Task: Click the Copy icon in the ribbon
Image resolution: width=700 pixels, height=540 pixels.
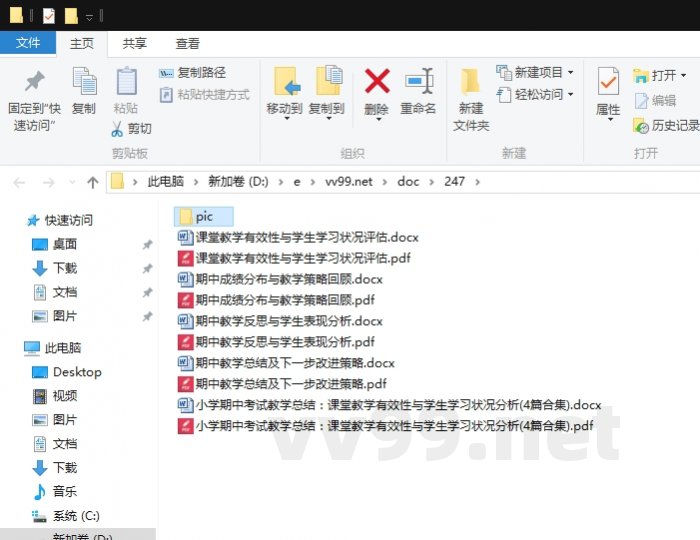Action: [x=84, y=81]
